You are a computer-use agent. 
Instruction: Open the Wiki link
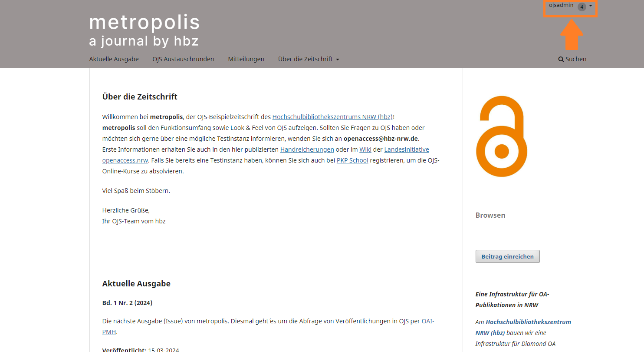365,149
